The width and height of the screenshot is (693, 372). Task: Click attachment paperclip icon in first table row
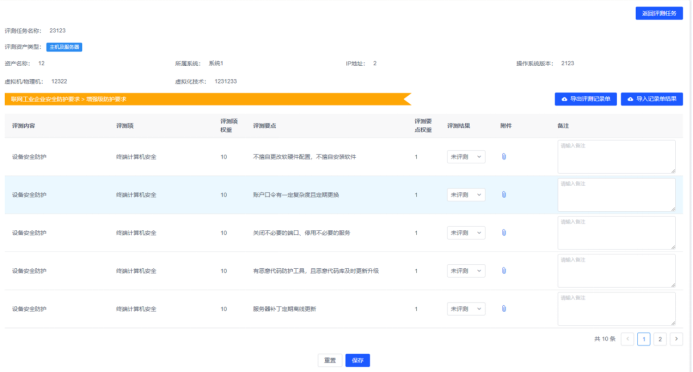[504, 157]
